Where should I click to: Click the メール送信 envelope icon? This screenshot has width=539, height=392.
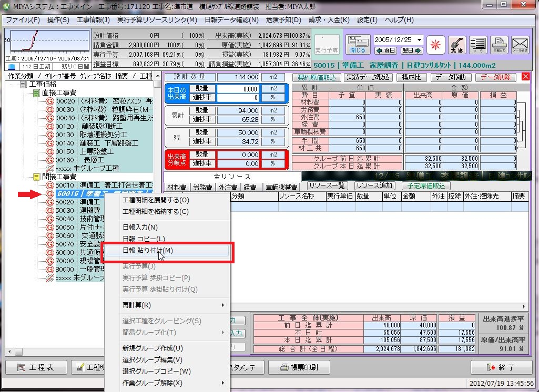[520, 45]
